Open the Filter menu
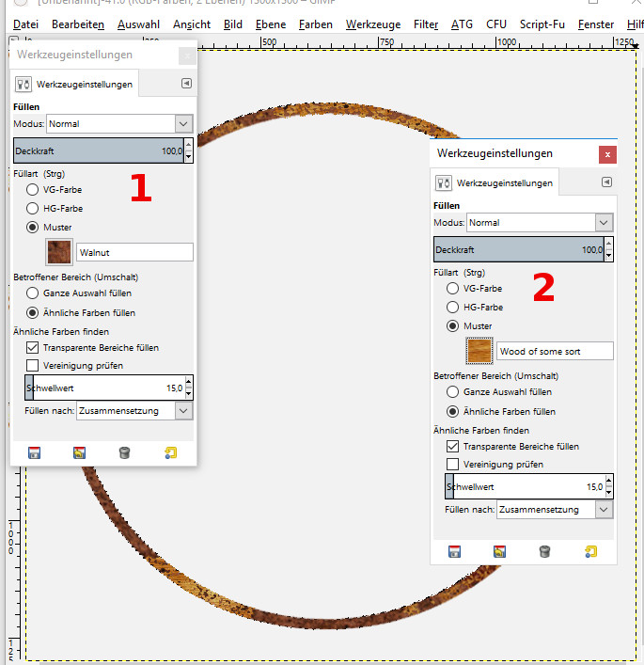Image resolution: width=644 pixels, height=665 pixels. click(426, 24)
